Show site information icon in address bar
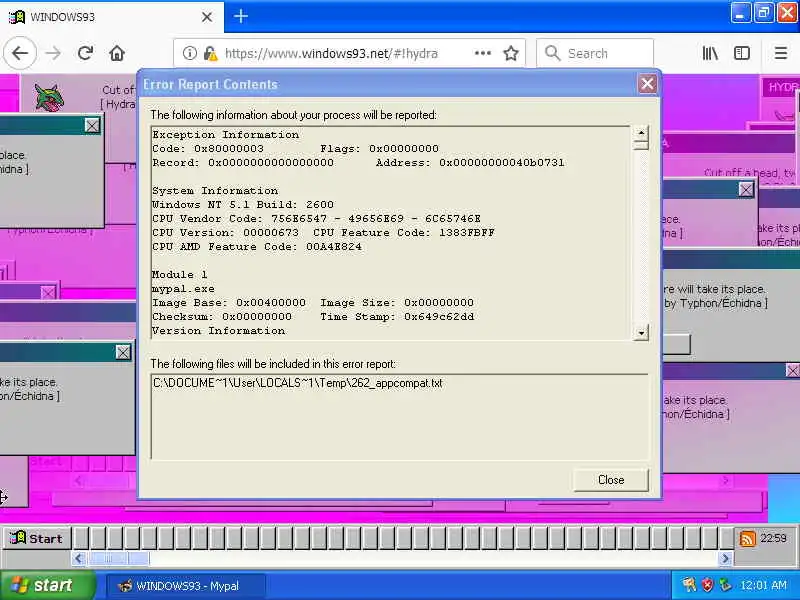Image resolution: width=800 pixels, height=600 pixels. tap(189, 53)
